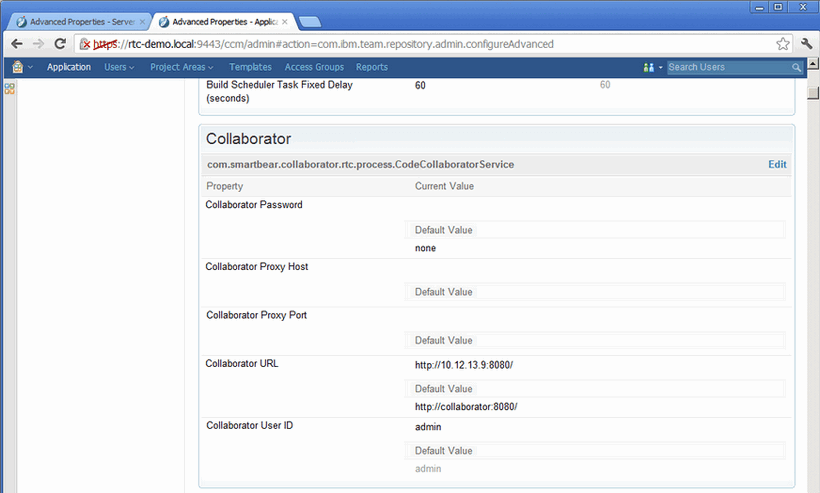Open the browser wrench settings menu
This screenshot has width=820, height=493.
806,44
